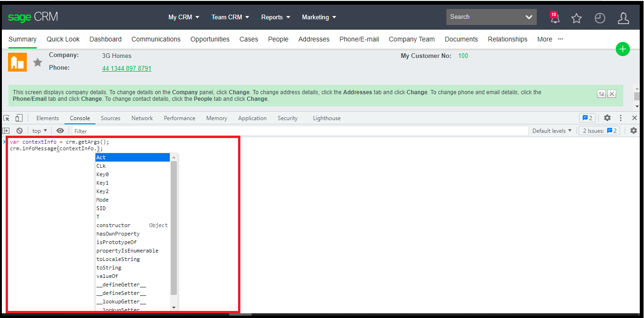
Task: Select SID in autocomplete list
Action: tap(132, 208)
